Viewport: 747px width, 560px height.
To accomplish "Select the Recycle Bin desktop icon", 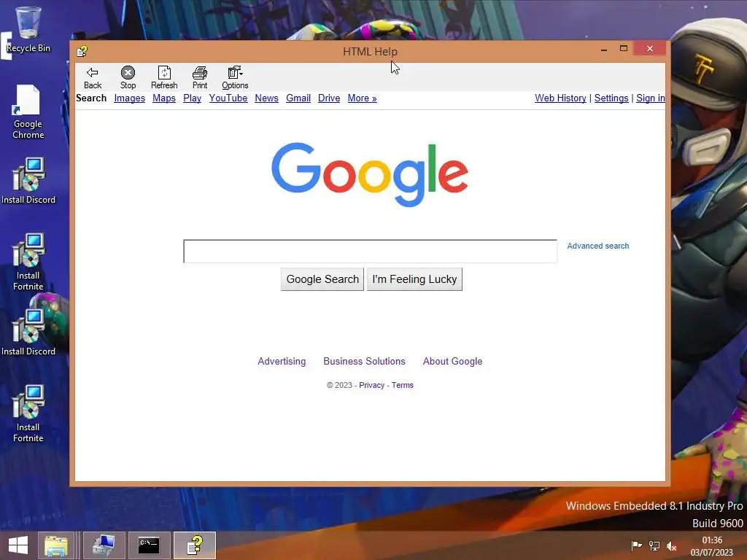I will tap(28, 29).
